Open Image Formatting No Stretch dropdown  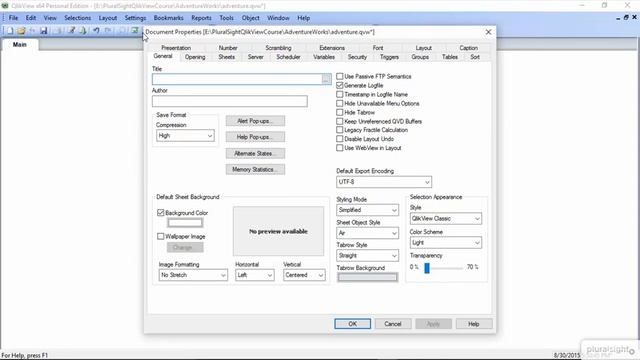pos(193,275)
